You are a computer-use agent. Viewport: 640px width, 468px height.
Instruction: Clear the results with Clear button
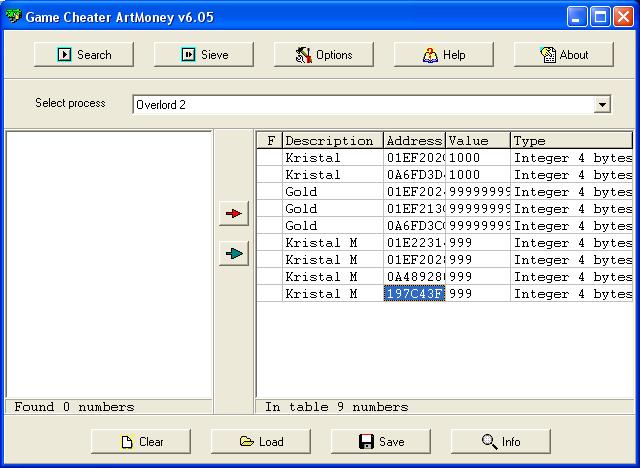(141, 441)
